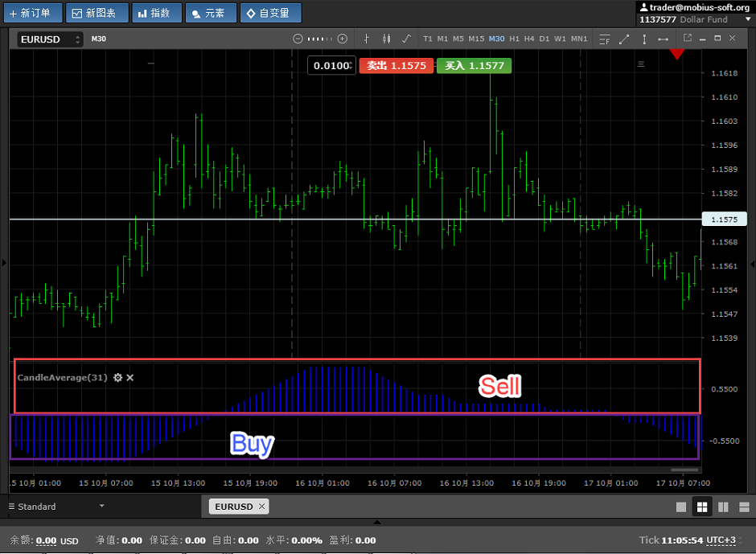Viewport: 756px width, 554px height.
Task: Click the red triangle marker at chart top
Action: click(x=677, y=54)
